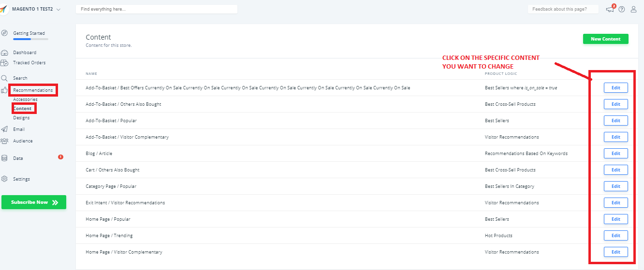Click the Subscribe Now button
Viewport: 644px width, 270px height.
(34, 202)
